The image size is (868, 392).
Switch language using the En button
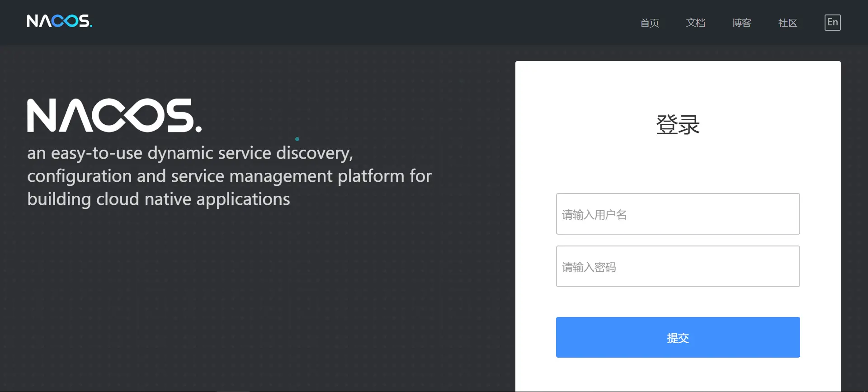(x=832, y=23)
